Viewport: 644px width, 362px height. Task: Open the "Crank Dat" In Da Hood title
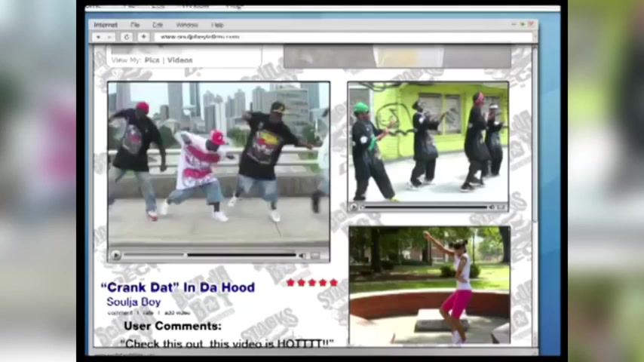click(178, 287)
